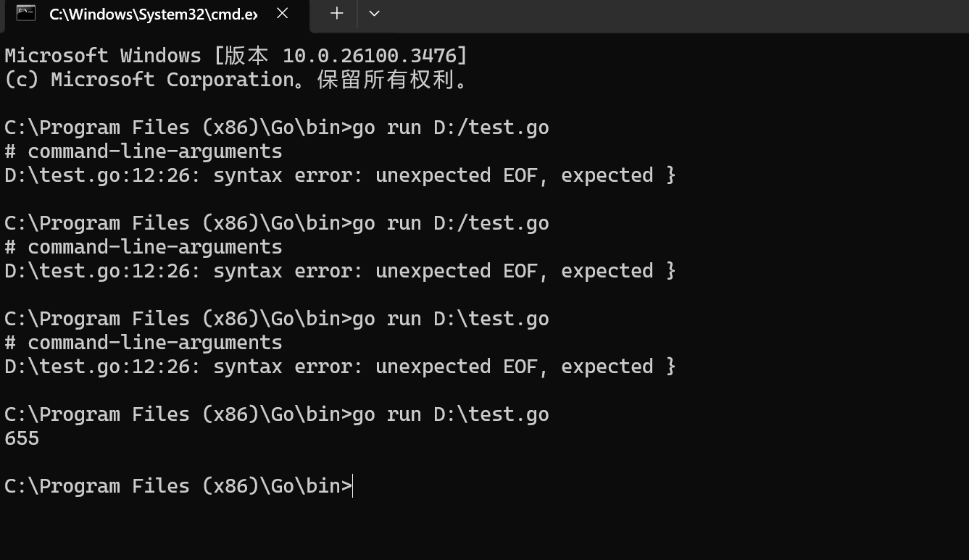Click the Microsoft Corporation copyright line
The image size is (969, 560).
point(236,80)
